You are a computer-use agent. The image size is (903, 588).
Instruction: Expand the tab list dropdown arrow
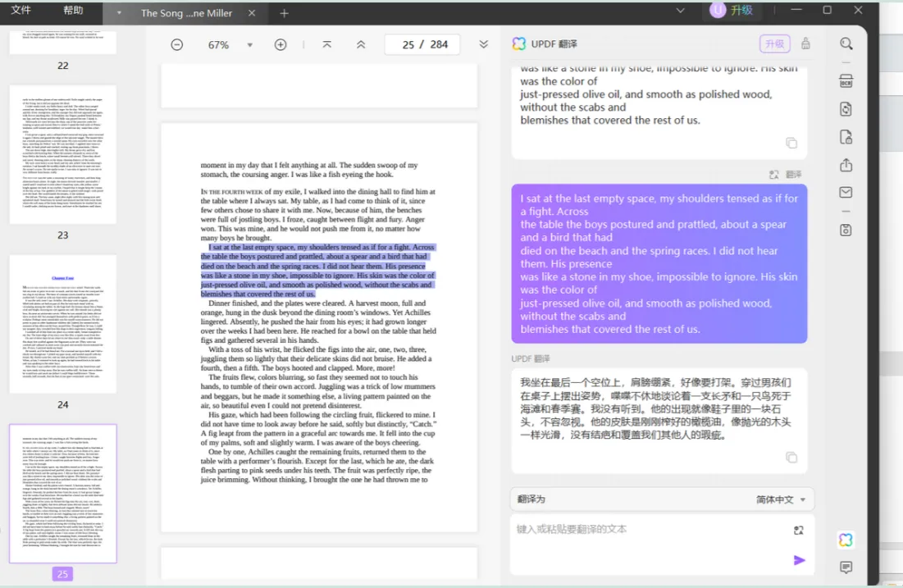coord(119,12)
